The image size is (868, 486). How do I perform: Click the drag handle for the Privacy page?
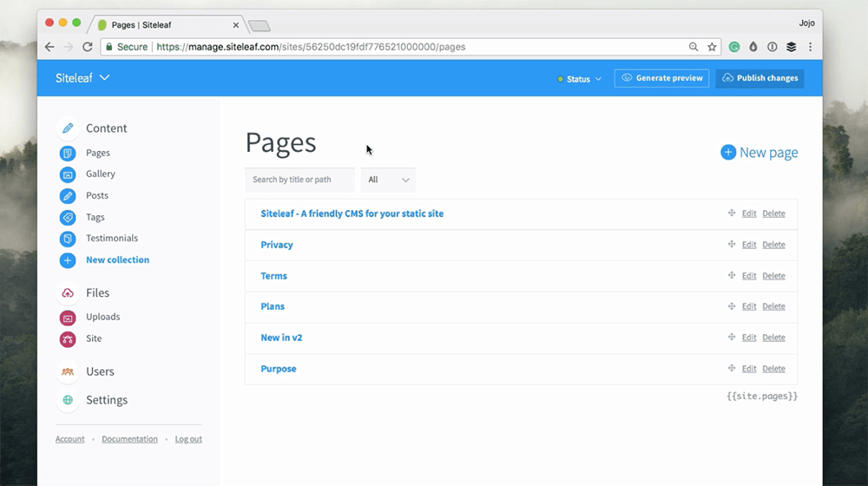click(x=732, y=245)
